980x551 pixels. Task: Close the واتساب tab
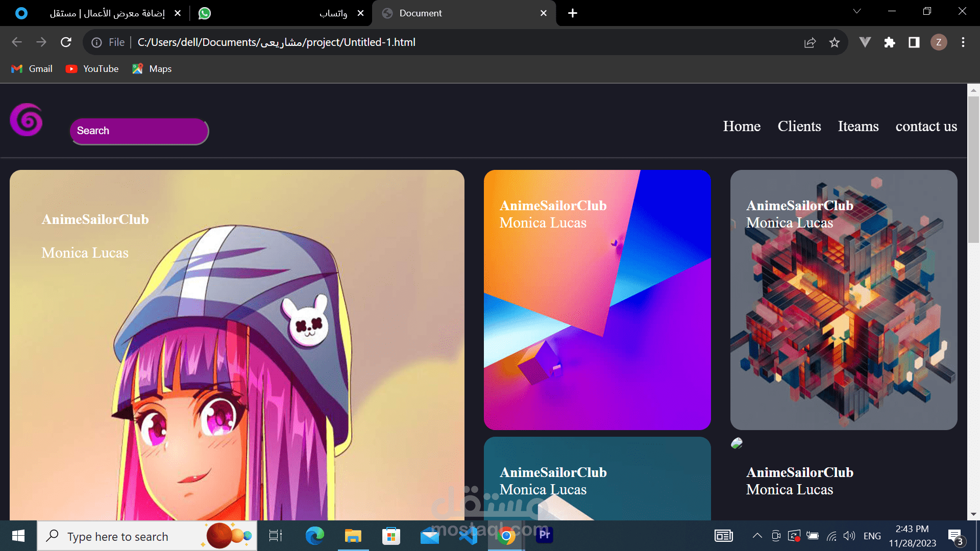coord(361,13)
